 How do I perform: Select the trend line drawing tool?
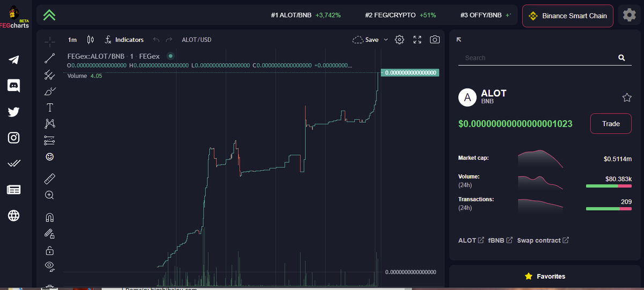coord(49,58)
